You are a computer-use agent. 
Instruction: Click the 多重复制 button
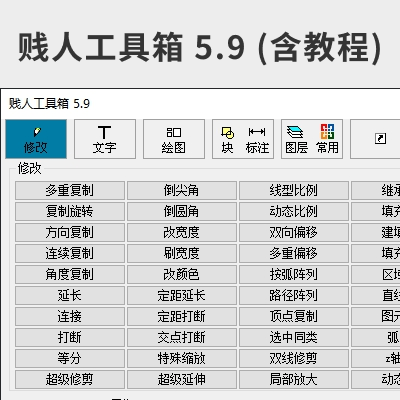coord(70,190)
